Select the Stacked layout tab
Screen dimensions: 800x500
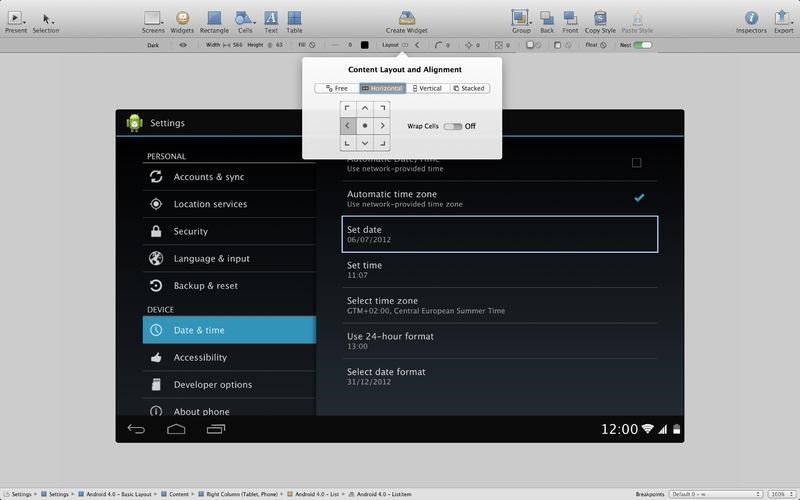tap(469, 88)
